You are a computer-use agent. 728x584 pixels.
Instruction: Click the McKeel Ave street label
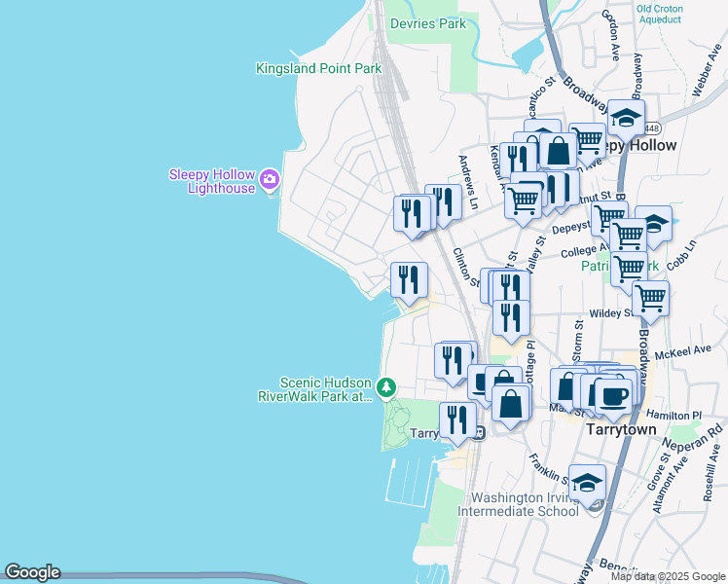(x=683, y=352)
